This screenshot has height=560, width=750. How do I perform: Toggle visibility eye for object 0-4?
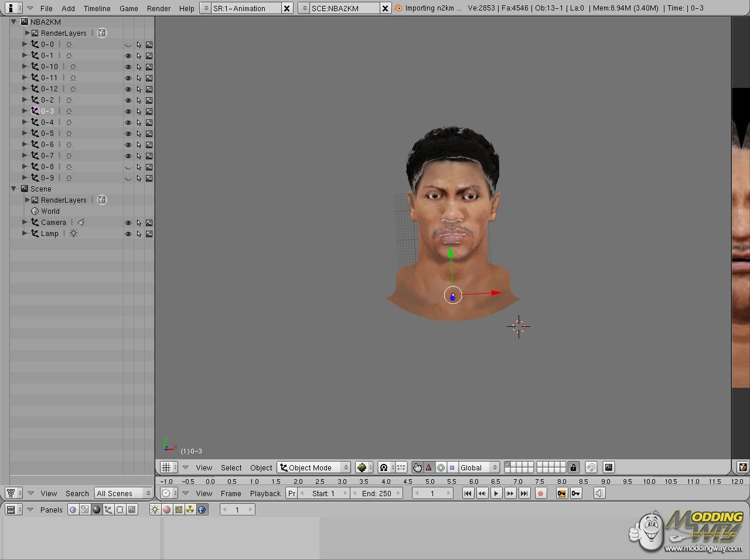pyautogui.click(x=128, y=122)
